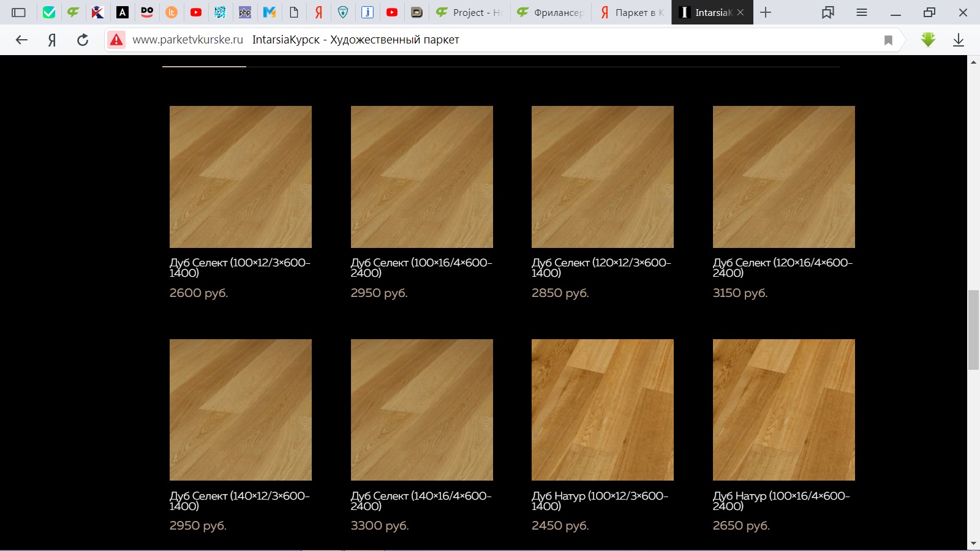Screen dimensions: 980x551
Task: Open the pinned black A tab
Action: tap(123, 12)
